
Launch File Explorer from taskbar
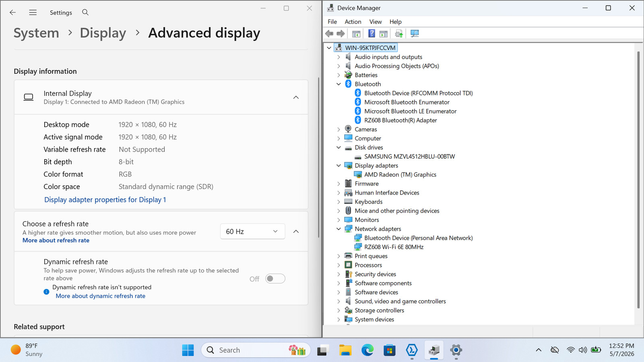coord(345,350)
